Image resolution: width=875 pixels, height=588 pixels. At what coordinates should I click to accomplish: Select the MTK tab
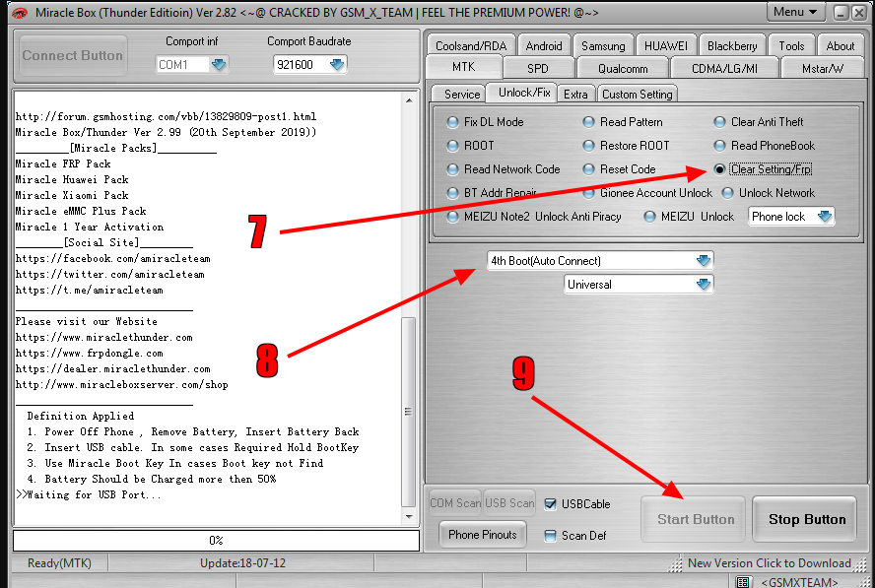[x=464, y=67]
